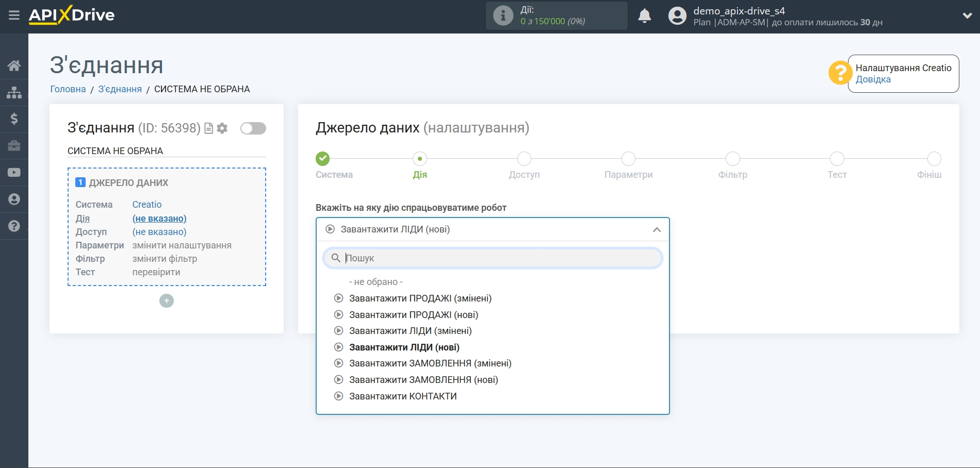Click the 'Система' completed step marker
Image resolution: width=980 pixels, height=468 pixels.
(323, 159)
